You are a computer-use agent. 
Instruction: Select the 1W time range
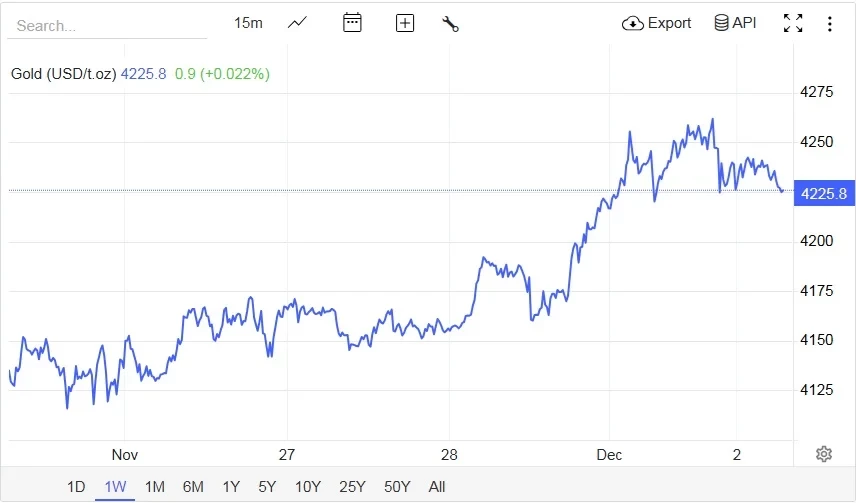pos(115,487)
